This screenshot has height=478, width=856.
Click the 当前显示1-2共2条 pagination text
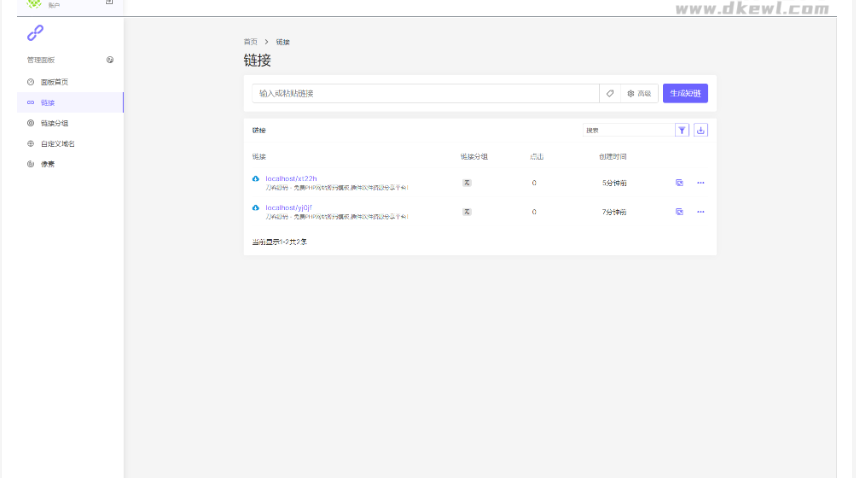(280, 242)
